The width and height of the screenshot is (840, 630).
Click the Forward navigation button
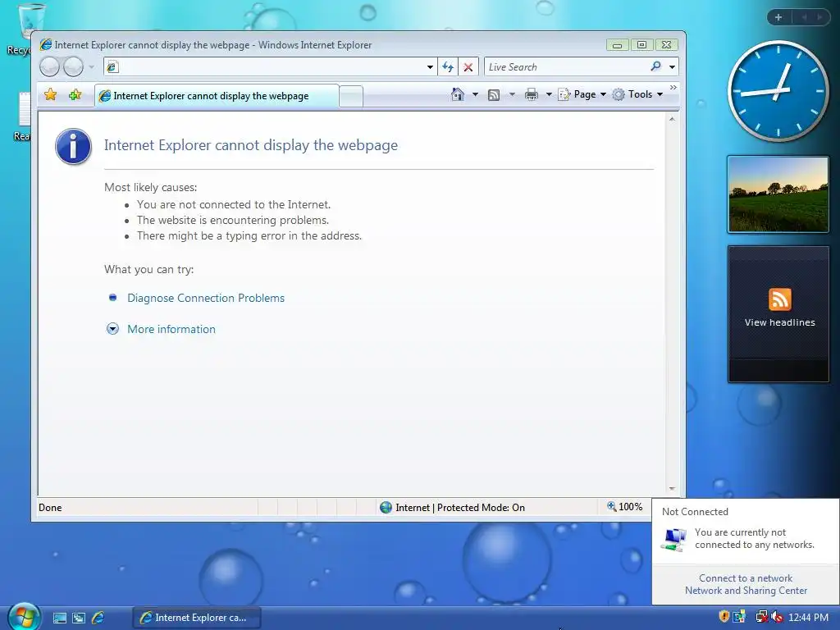click(x=73, y=67)
